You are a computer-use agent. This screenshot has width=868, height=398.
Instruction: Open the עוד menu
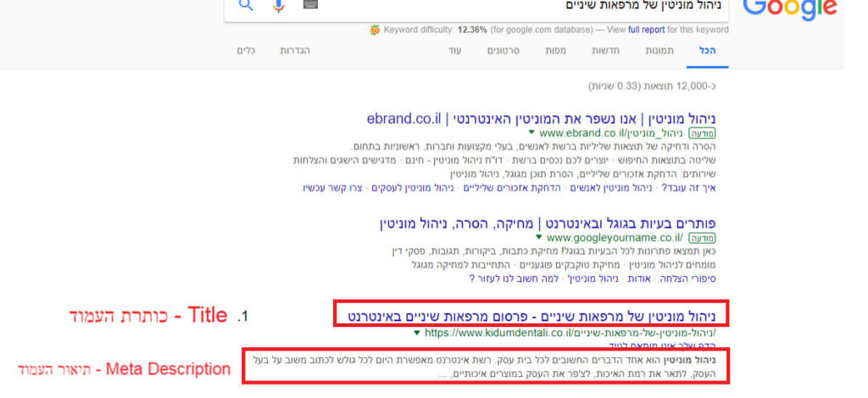454,50
